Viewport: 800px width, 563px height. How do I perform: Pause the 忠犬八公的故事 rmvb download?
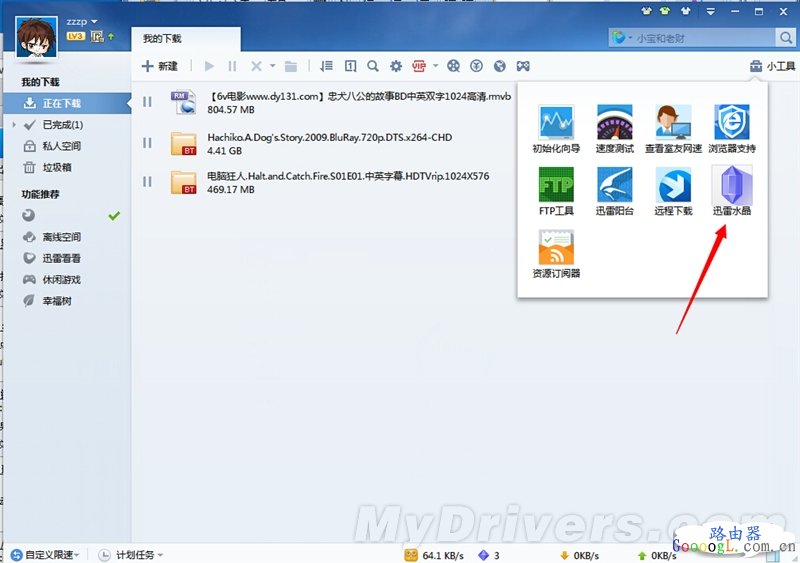(147, 101)
